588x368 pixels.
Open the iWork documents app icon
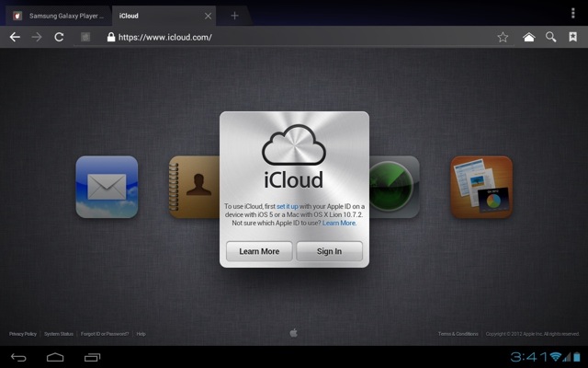[481, 187]
